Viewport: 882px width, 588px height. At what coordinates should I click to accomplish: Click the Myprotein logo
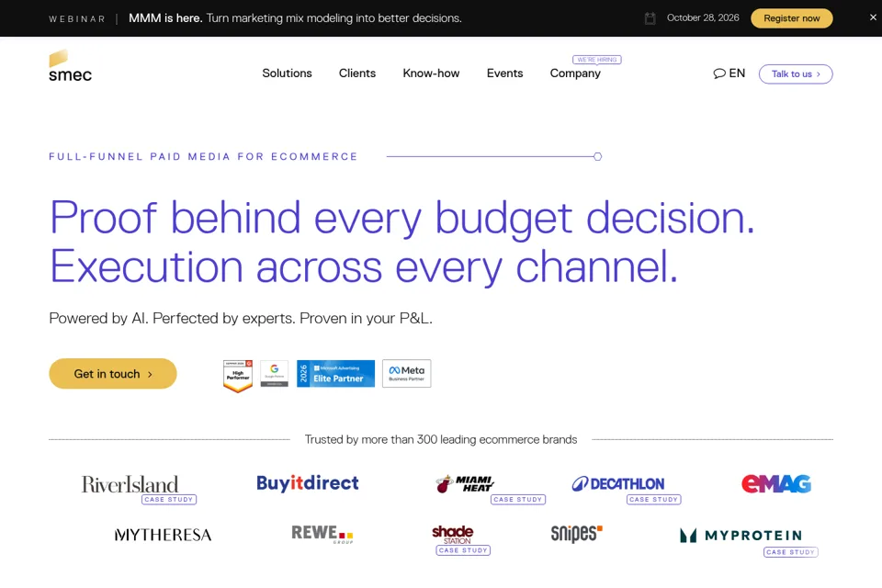point(741,535)
